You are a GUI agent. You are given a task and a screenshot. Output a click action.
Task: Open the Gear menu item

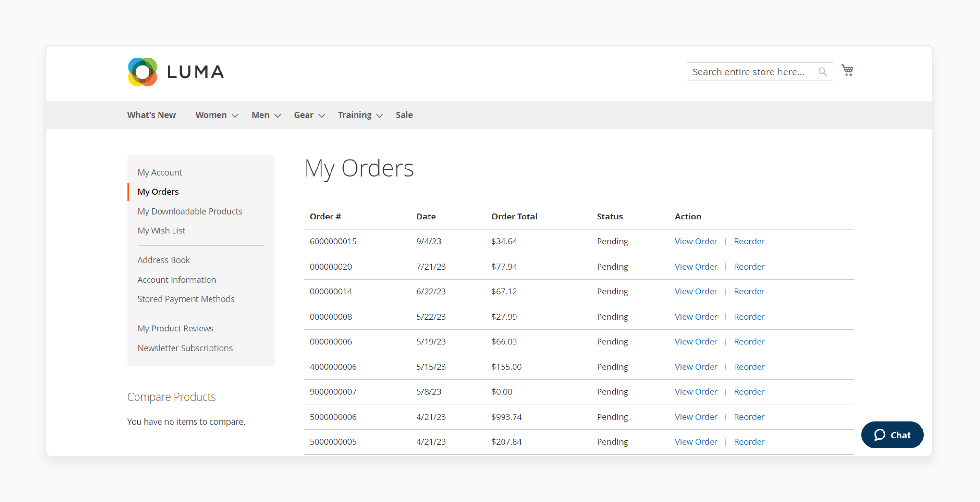click(304, 115)
